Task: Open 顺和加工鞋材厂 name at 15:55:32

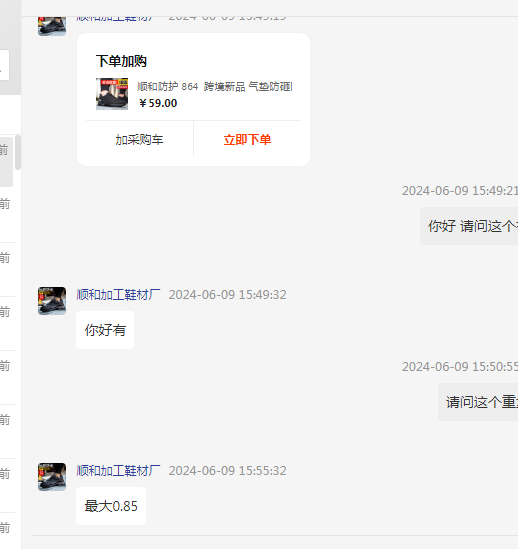Action: click(118, 471)
